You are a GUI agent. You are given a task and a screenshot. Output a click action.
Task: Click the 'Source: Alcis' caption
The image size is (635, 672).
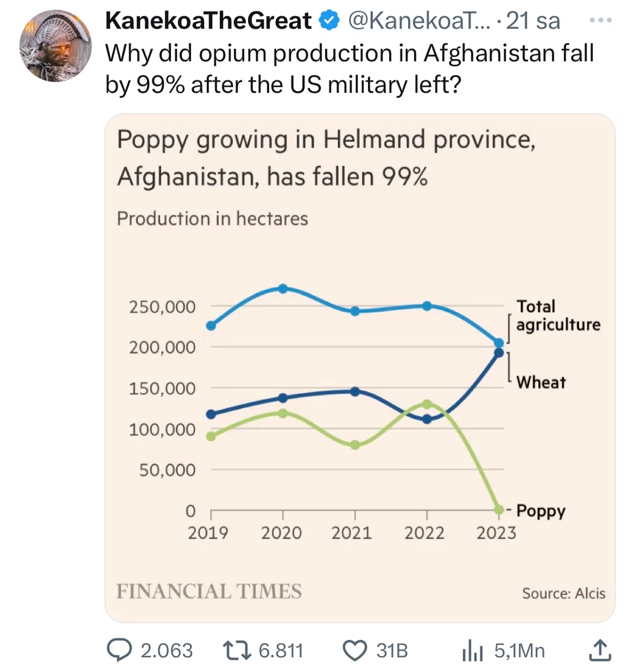563,593
